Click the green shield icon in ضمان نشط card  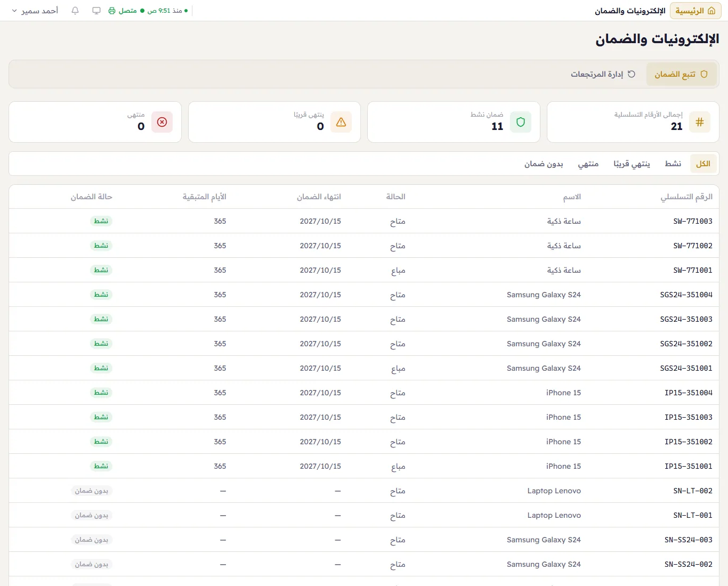point(521,122)
